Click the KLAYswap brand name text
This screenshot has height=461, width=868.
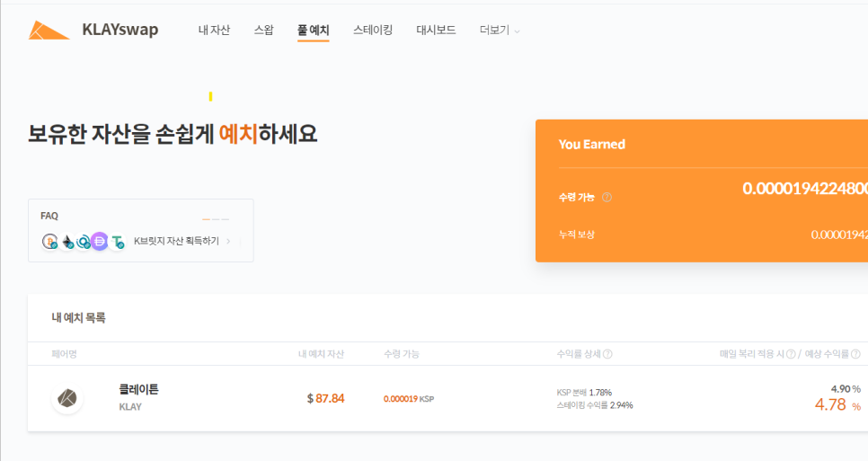(120, 30)
